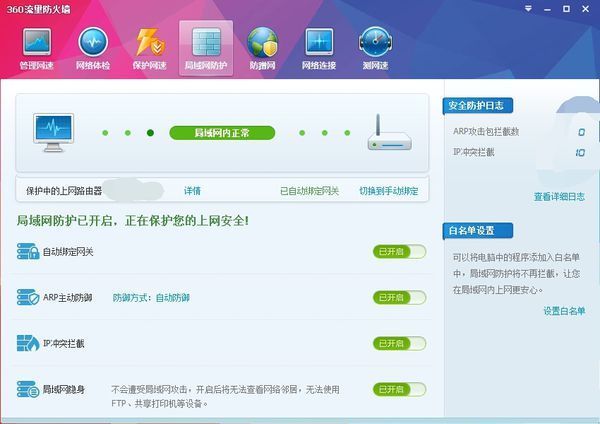Click 保护中的上网路由器 label
Screen dimensions: 600x424
click(x=64, y=191)
